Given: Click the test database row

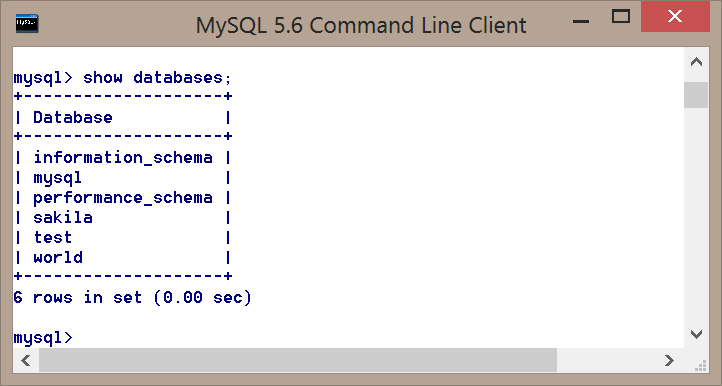Looking at the screenshot, I should pyautogui.click(x=122, y=238).
